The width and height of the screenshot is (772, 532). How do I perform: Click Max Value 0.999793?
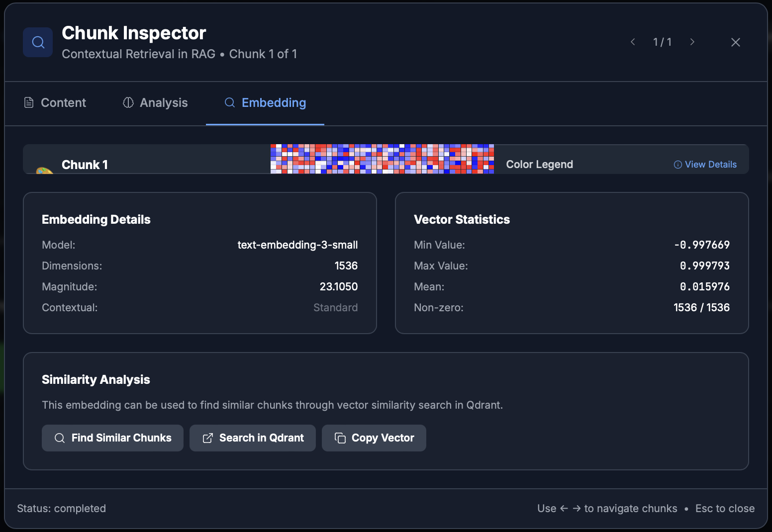click(x=705, y=266)
